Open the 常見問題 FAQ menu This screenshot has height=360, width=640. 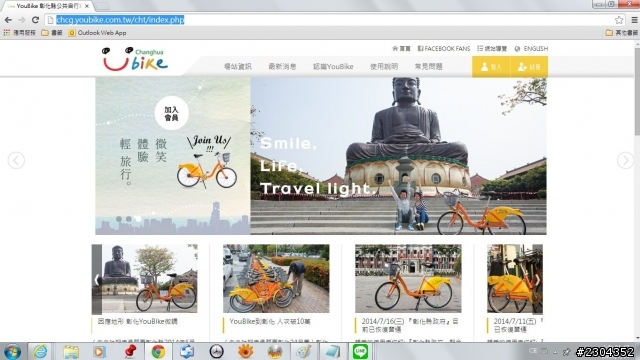(429, 67)
